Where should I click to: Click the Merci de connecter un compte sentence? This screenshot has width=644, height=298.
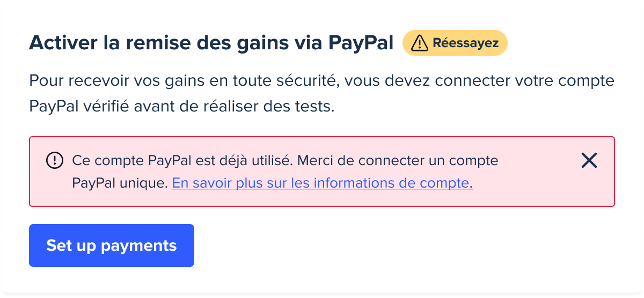click(398, 160)
